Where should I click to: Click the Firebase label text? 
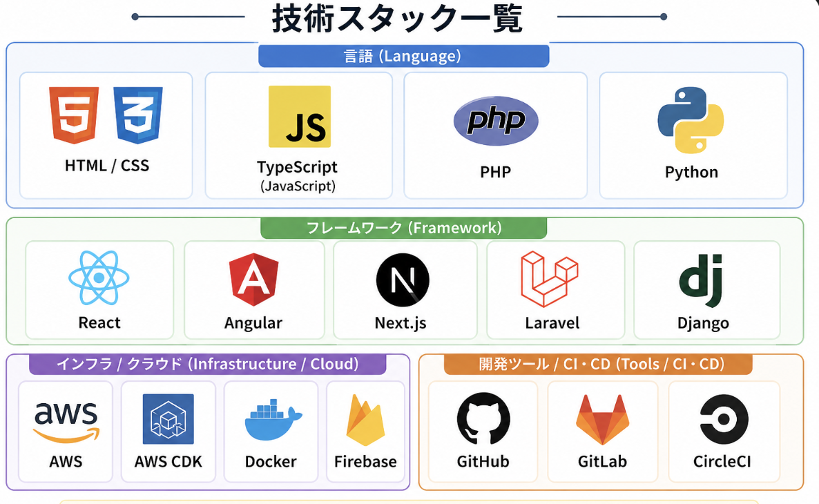click(x=365, y=462)
